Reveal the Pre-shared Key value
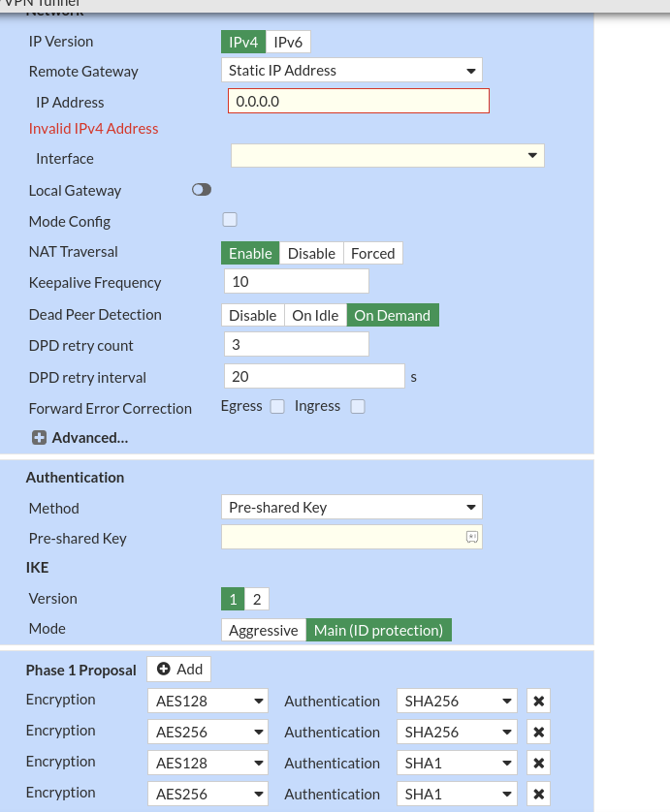670x812 pixels. click(471, 536)
